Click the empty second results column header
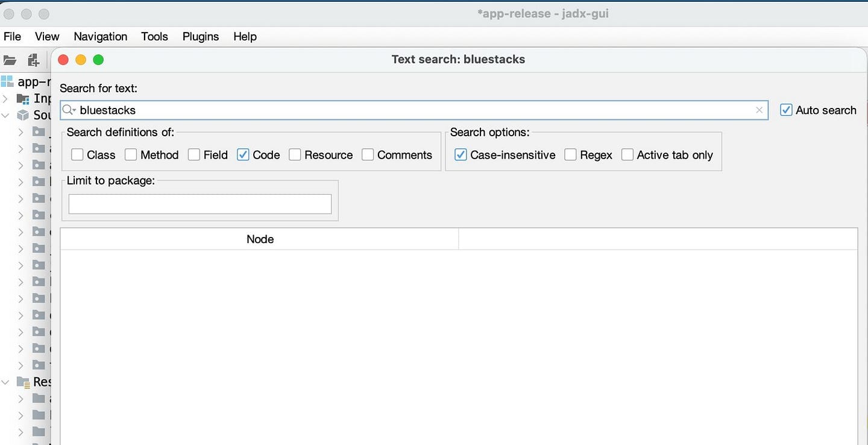 coord(658,239)
